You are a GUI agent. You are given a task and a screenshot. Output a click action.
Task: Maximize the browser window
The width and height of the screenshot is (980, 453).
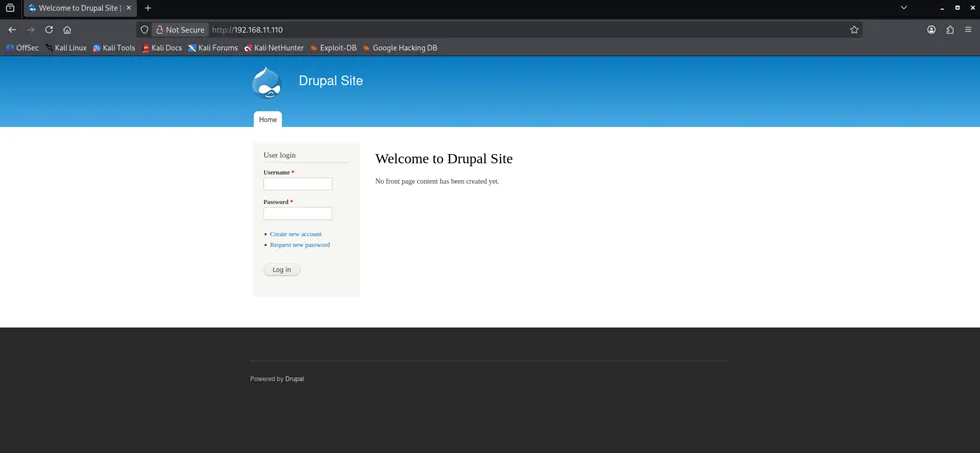tap(957, 8)
